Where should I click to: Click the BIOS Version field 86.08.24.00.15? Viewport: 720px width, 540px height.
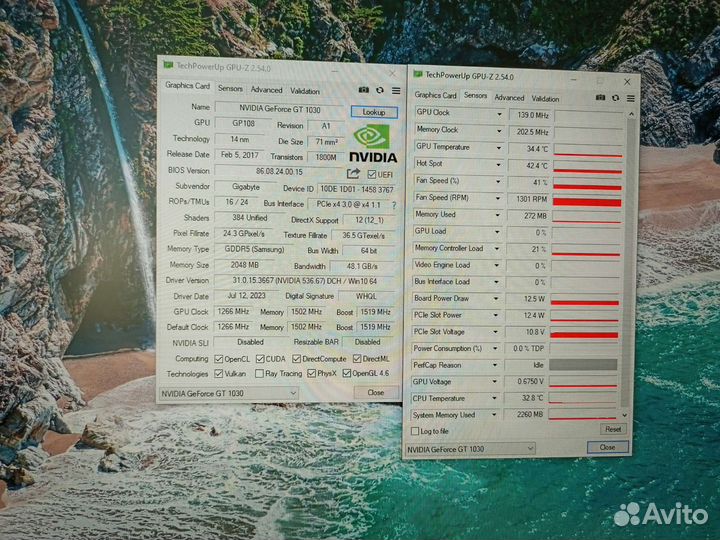(279, 172)
